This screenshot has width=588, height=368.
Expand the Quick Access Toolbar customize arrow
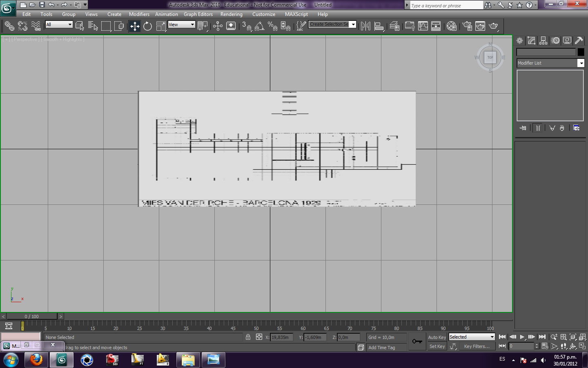pyautogui.click(x=85, y=5)
